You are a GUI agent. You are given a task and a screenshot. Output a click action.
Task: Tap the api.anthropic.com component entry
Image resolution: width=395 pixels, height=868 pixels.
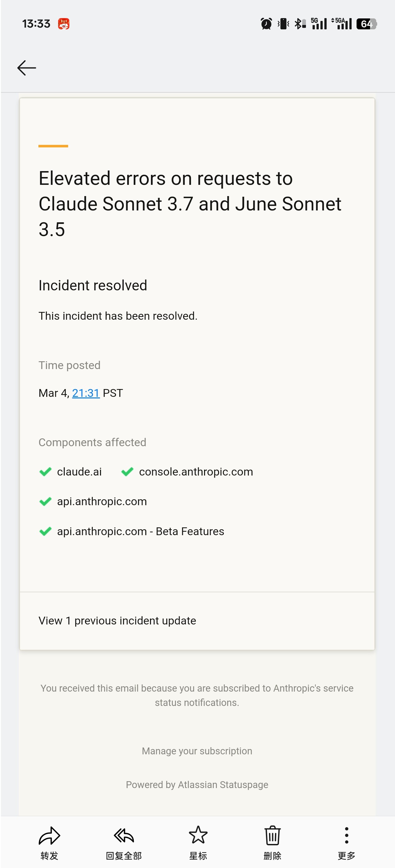(x=93, y=501)
